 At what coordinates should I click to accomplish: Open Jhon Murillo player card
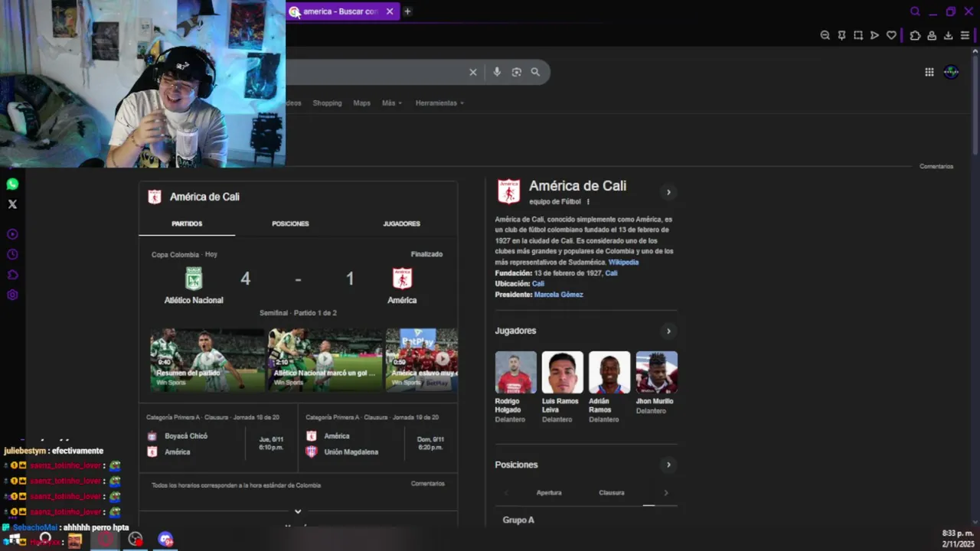pos(656,383)
